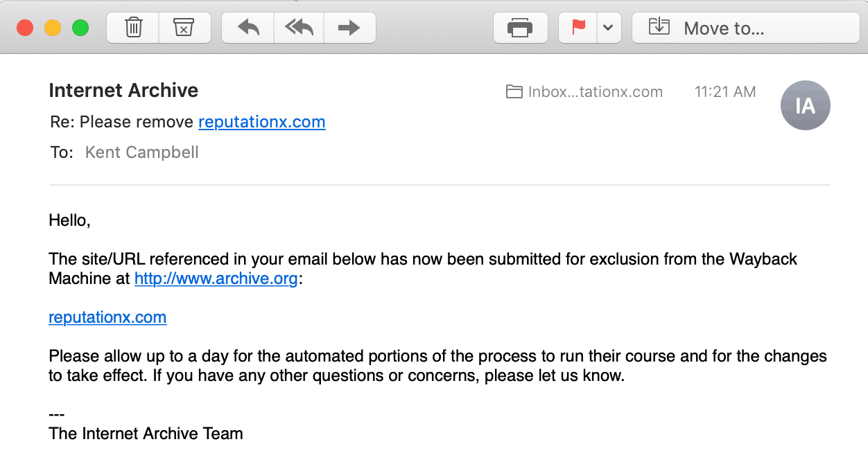Forward this message using the arrow icon
This screenshot has height=471, width=868.
pyautogui.click(x=349, y=27)
